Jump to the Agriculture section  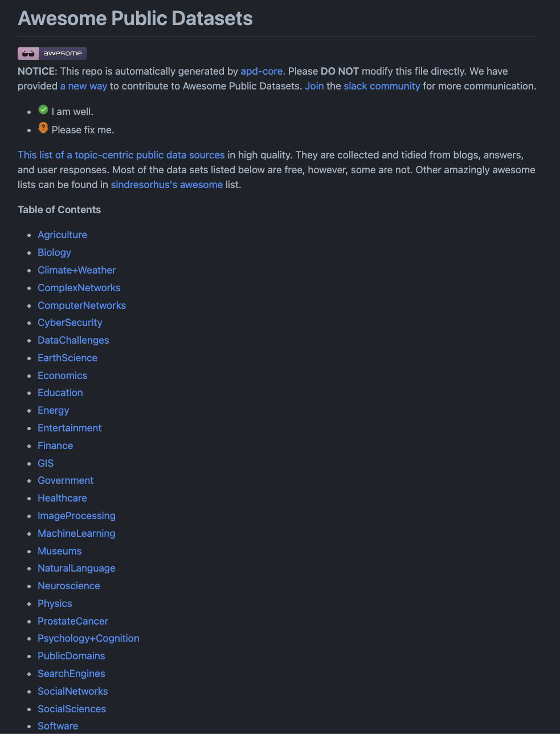pos(62,235)
